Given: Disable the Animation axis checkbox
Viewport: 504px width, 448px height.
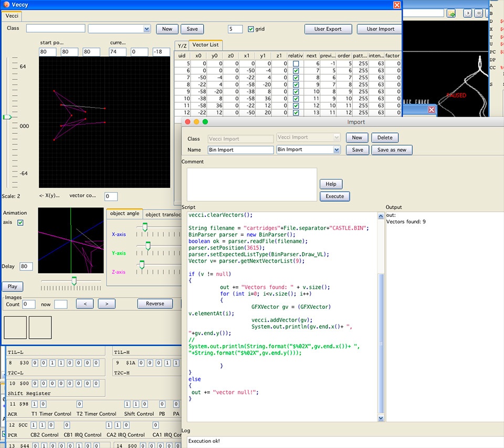Looking at the screenshot, I should click(x=20, y=223).
